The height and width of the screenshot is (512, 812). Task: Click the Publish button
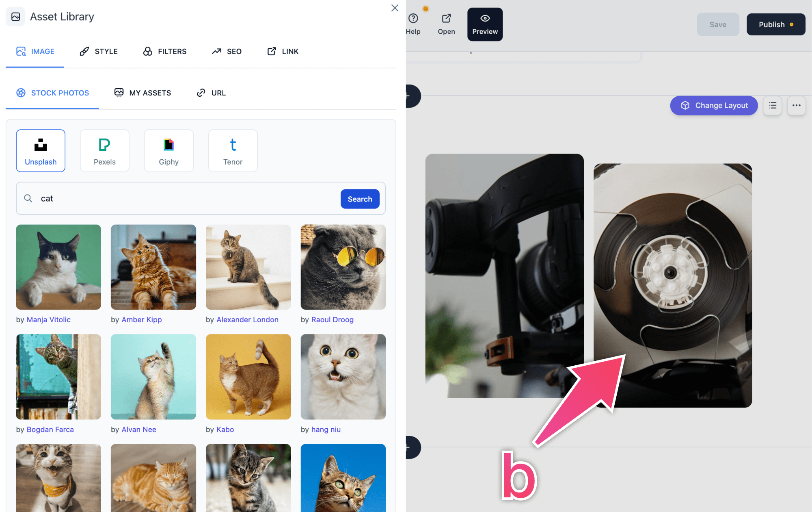776,24
